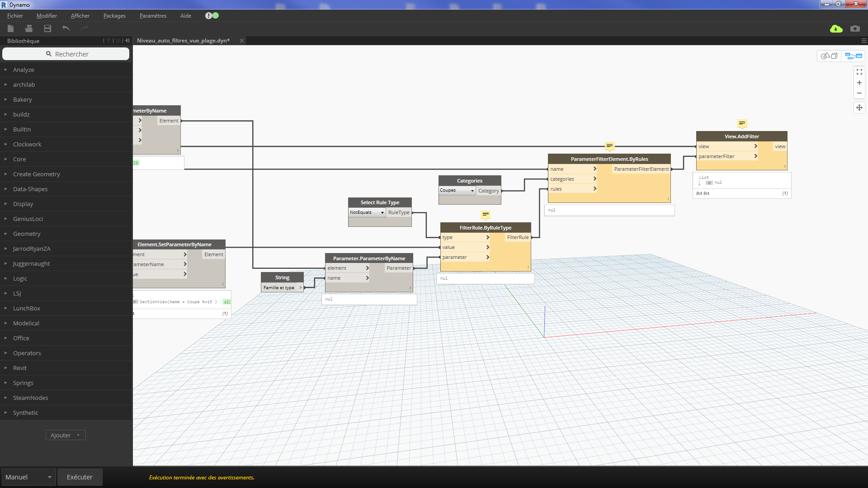Switch to graph node view

[x=854, y=56]
